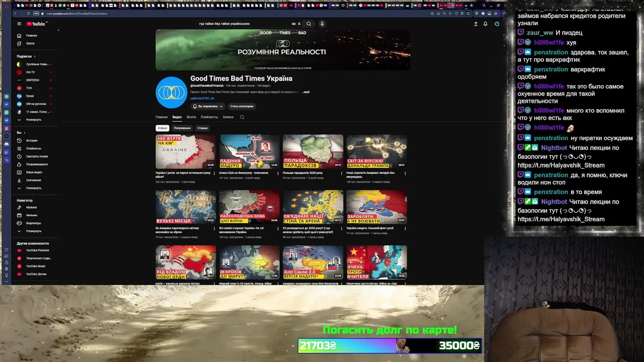Open Instagram in the browser side panel

click(7, 128)
